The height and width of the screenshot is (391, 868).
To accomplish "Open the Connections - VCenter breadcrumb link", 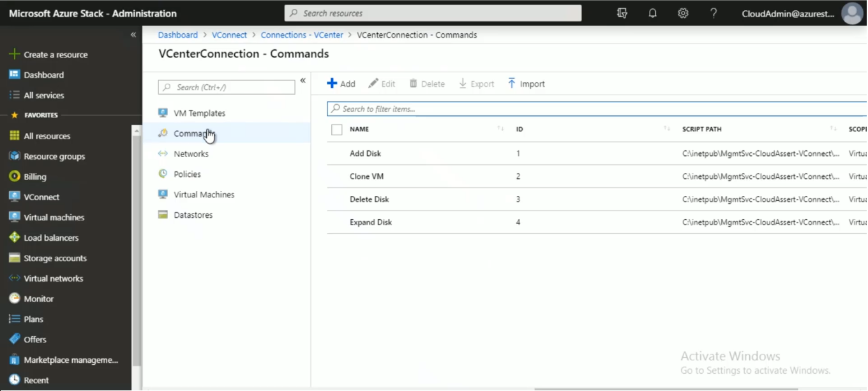I will point(302,35).
